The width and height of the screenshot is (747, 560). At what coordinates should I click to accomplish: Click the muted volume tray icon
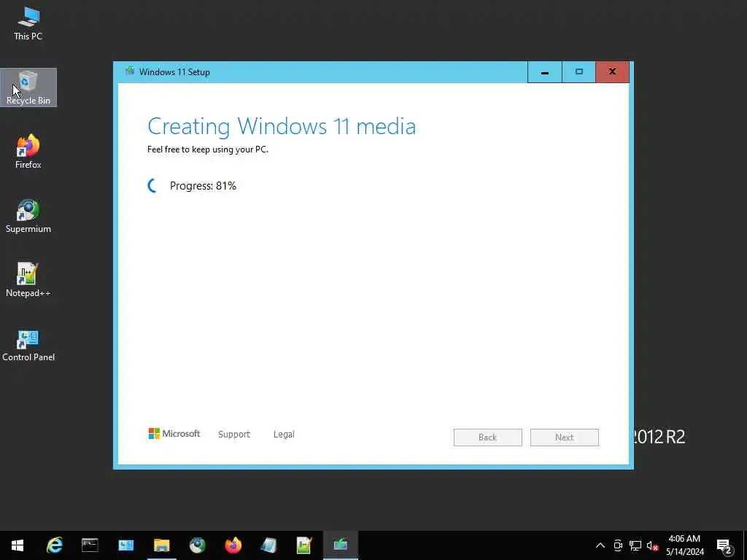[653, 545]
